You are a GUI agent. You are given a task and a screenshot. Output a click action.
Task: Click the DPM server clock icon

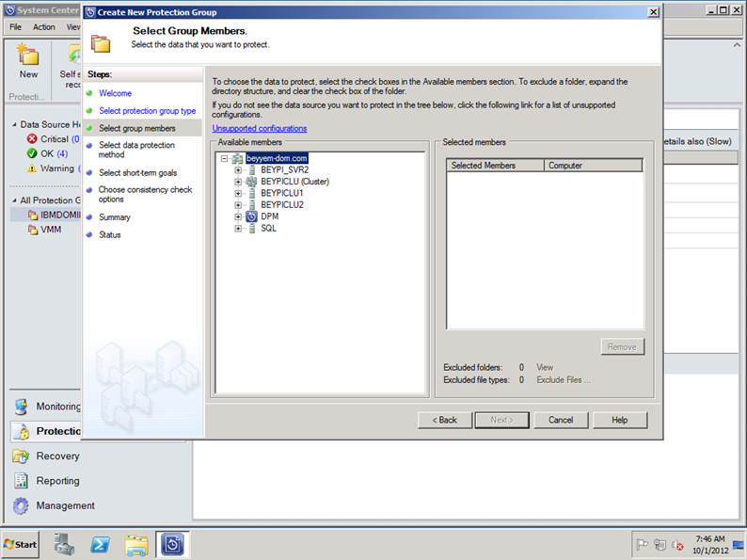[251, 216]
